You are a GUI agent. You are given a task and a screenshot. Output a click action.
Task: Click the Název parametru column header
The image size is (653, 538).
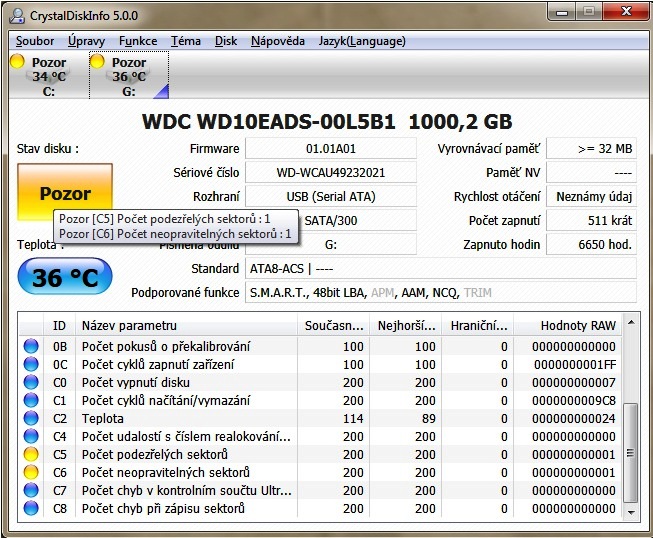(x=186, y=326)
